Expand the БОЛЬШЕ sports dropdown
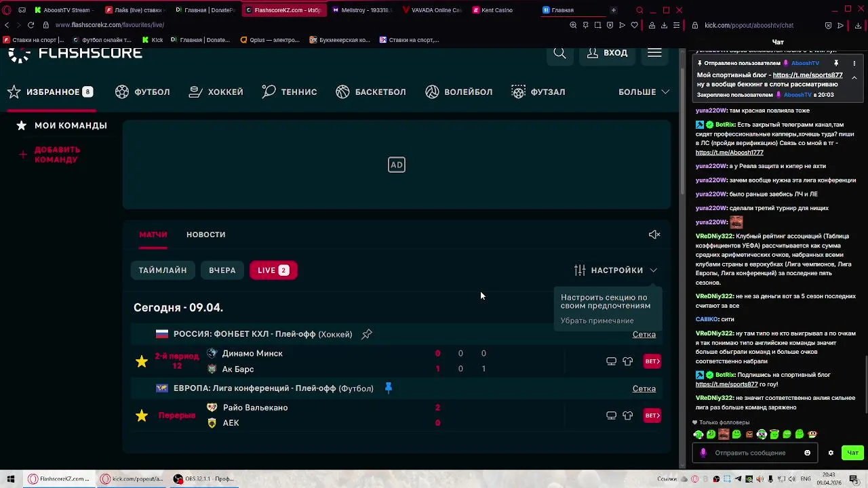The image size is (868, 488). pyautogui.click(x=644, y=91)
